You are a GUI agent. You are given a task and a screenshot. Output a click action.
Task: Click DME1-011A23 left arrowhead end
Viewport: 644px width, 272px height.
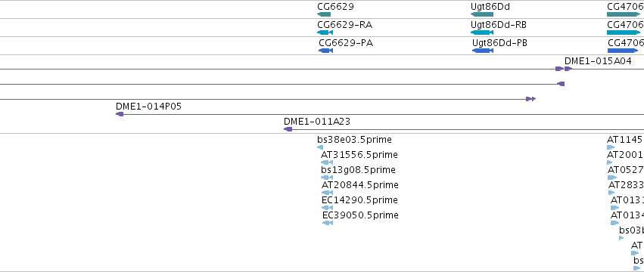288,129
